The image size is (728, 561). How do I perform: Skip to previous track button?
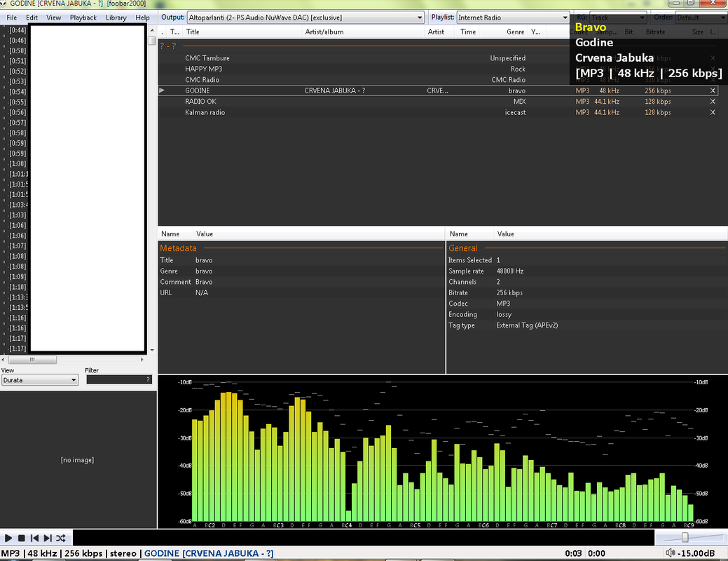[x=34, y=538]
